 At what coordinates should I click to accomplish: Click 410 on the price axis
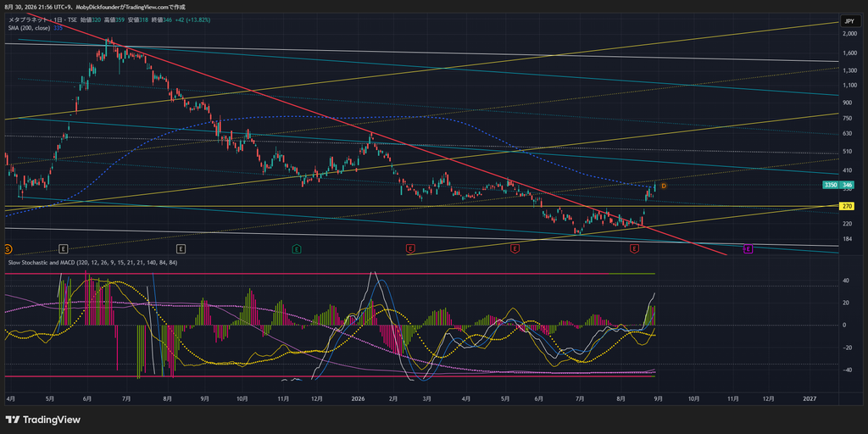848,170
